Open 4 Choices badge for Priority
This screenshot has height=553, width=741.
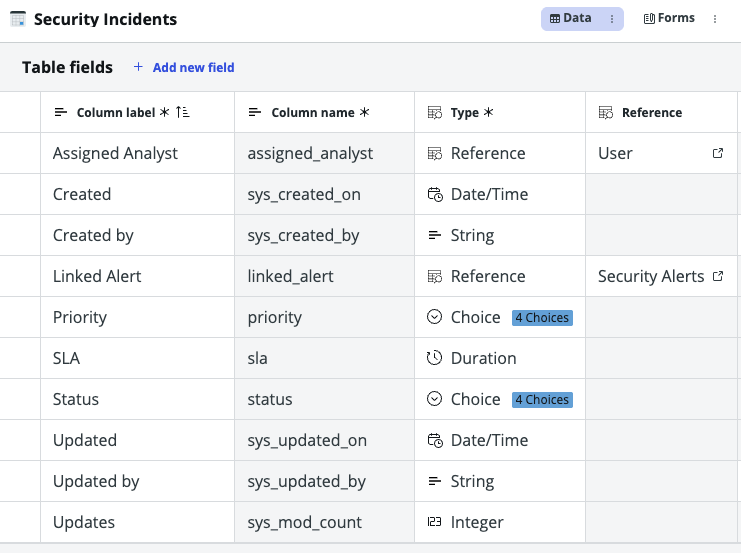point(542,318)
